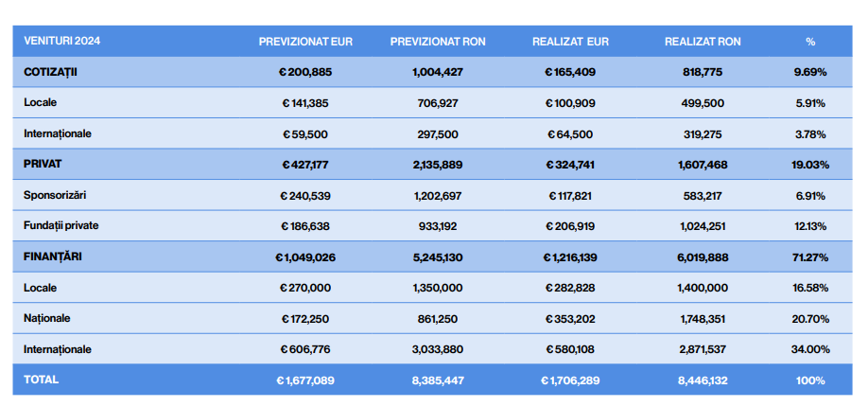868x407 pixels.
Task: Select the 100% total percentage cell
Action: [810, 380]
